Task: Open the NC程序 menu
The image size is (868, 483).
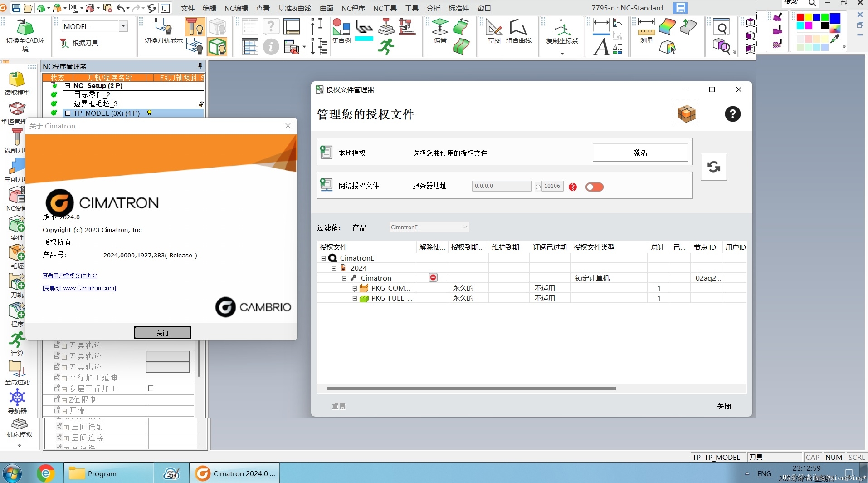Action: pos(353,8)
